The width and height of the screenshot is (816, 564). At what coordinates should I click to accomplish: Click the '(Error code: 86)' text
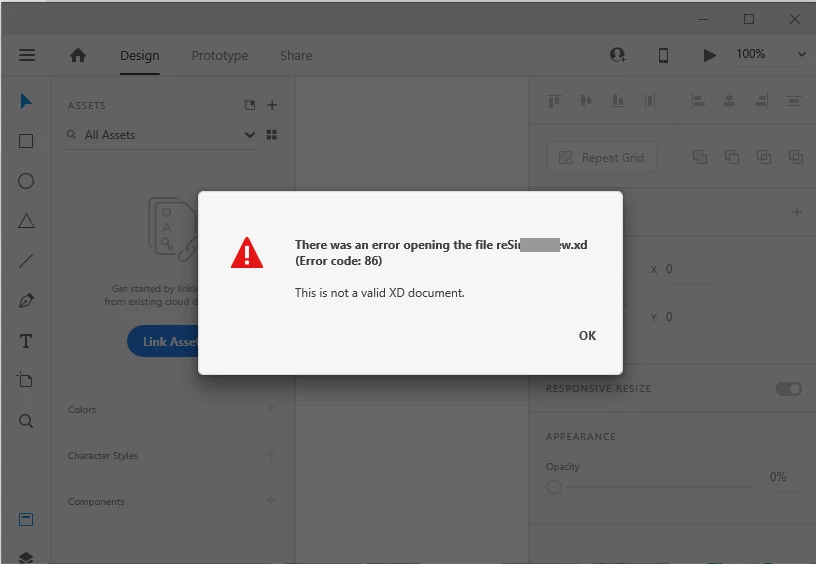click(x=338, y=261)
